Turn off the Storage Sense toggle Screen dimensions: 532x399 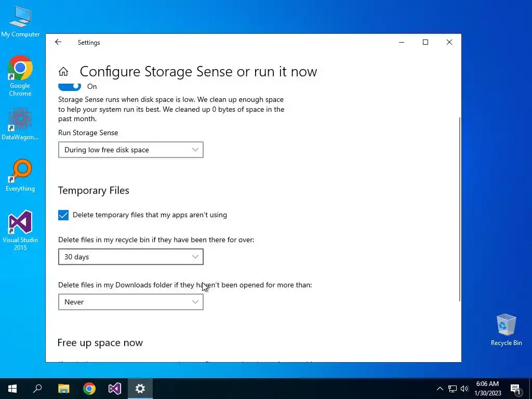(x=70, y=86)
